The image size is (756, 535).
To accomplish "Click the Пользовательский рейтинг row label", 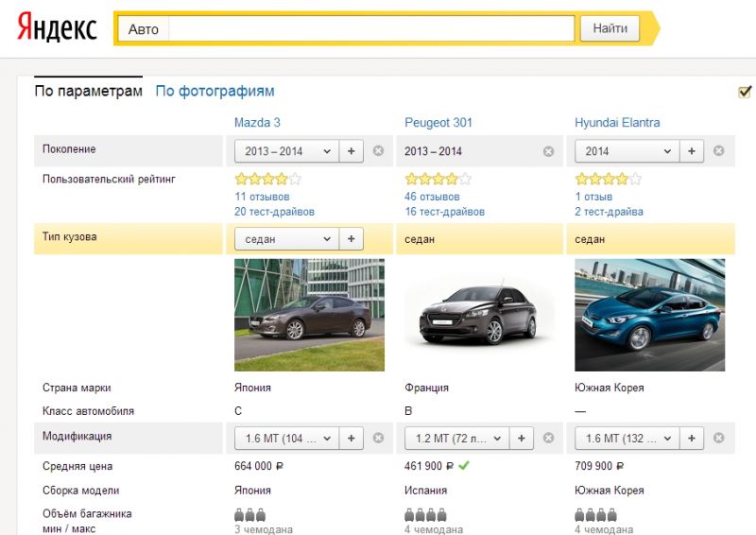I will (109, 179).
